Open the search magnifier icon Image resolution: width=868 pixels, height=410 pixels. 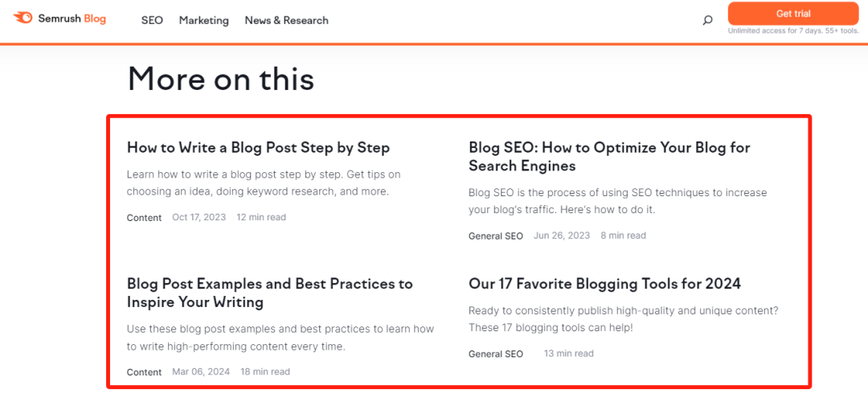pyautogui.click(x=707, y=20)
